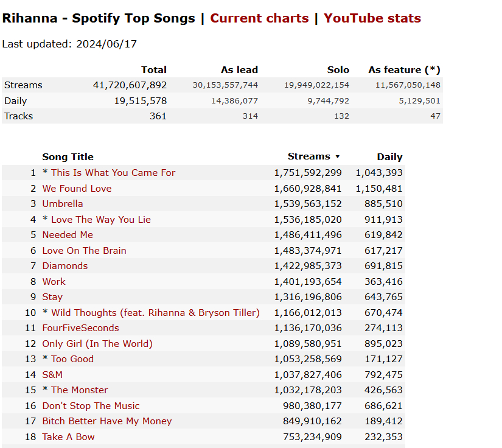Open Don't Stop The Music link
Viewport: 502px width, 448px height.
click(x=91, y=406)
